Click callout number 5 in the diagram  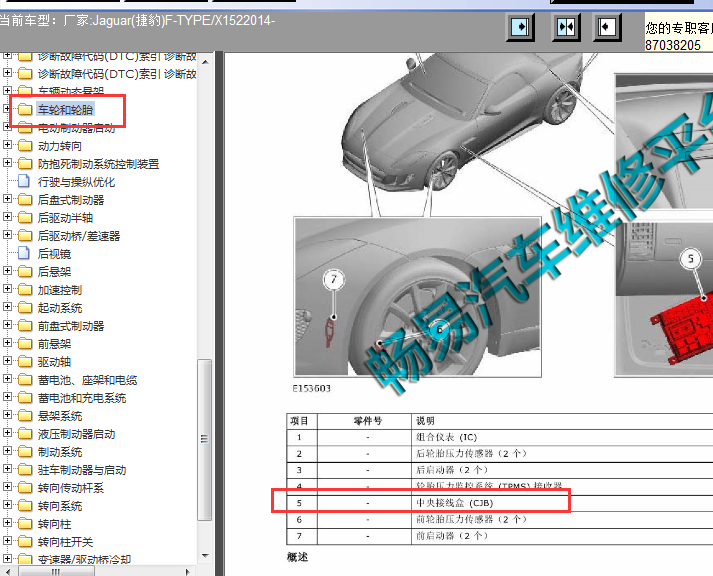(x=690, y=259)
